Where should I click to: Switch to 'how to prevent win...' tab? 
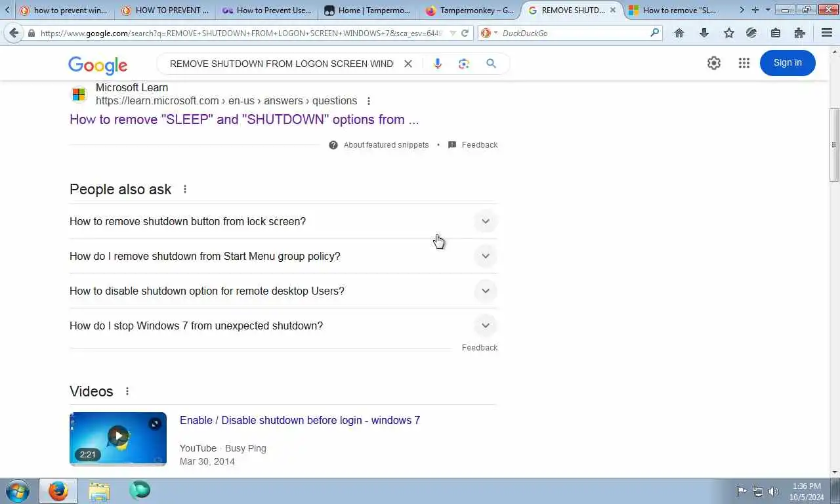(63, 10)
